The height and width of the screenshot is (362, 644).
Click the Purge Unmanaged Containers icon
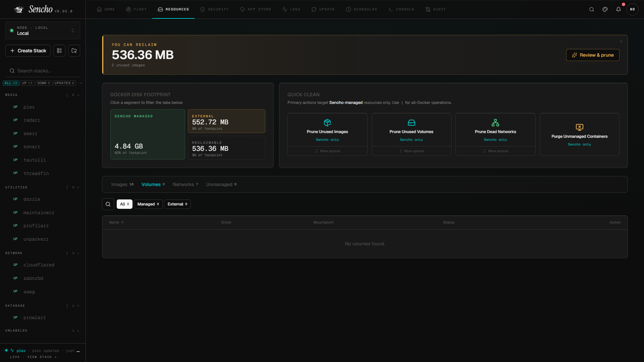pos(579,127)
